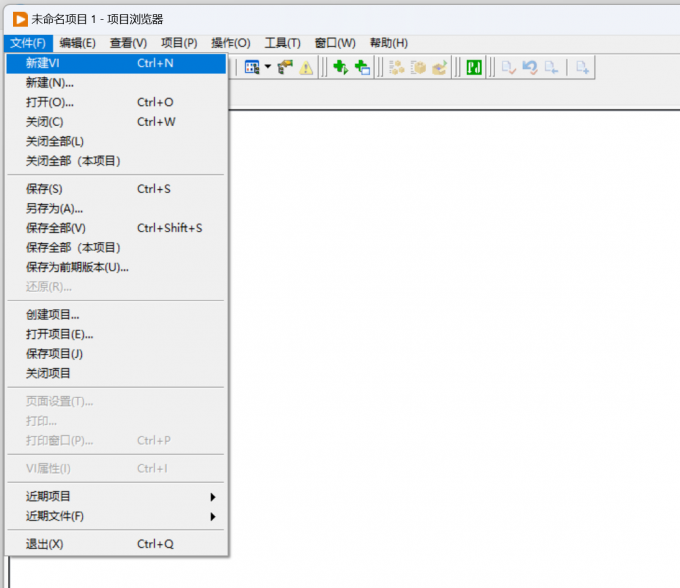Screen dimensions: 680x588
Task: Click green plus with window icon
Action: tap(363, 67)
